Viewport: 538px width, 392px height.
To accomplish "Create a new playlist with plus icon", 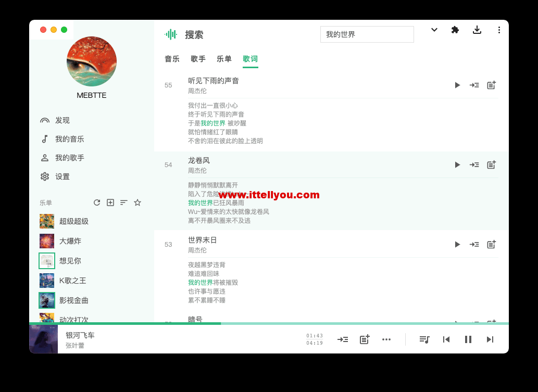I will [x=110, y=203].
